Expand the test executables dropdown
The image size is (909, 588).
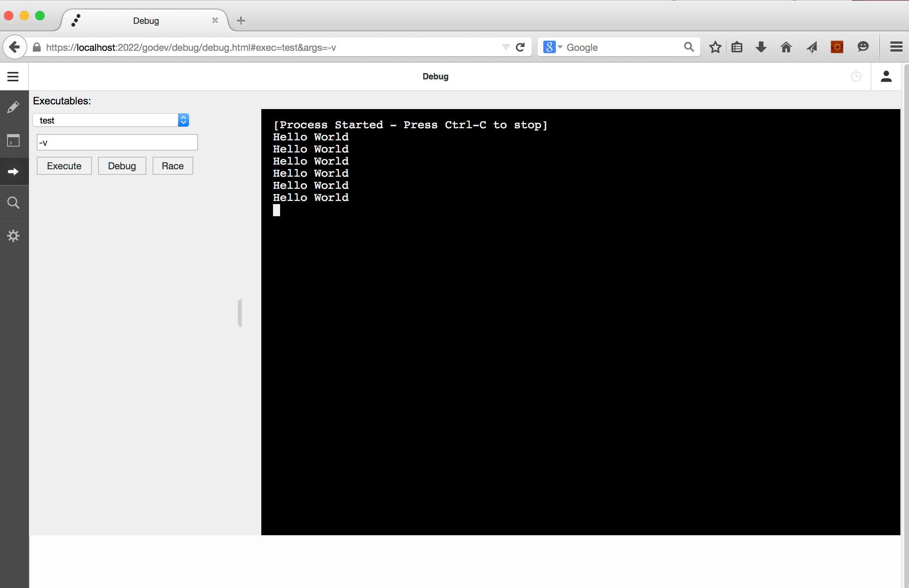click(111, 120)
